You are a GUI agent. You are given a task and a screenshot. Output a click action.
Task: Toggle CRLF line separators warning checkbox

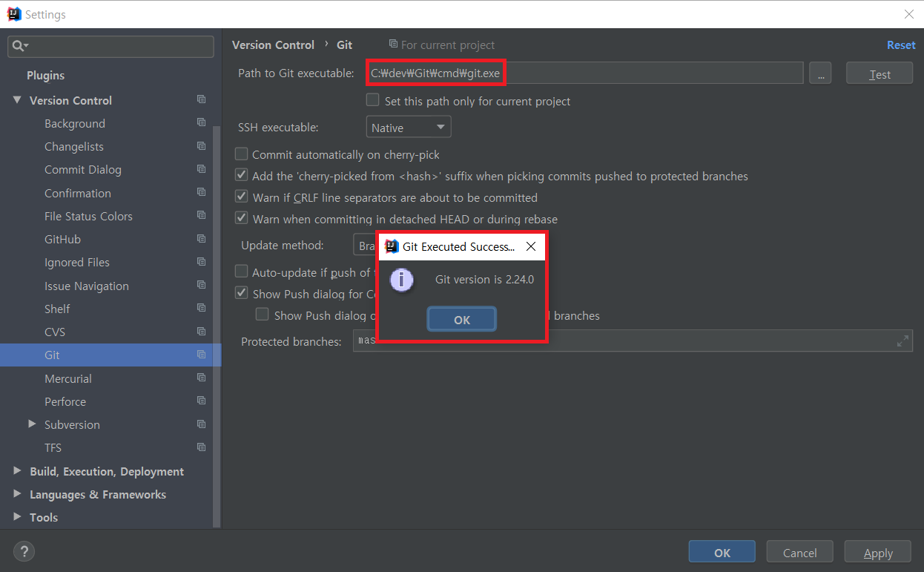(x=241, y=197)
